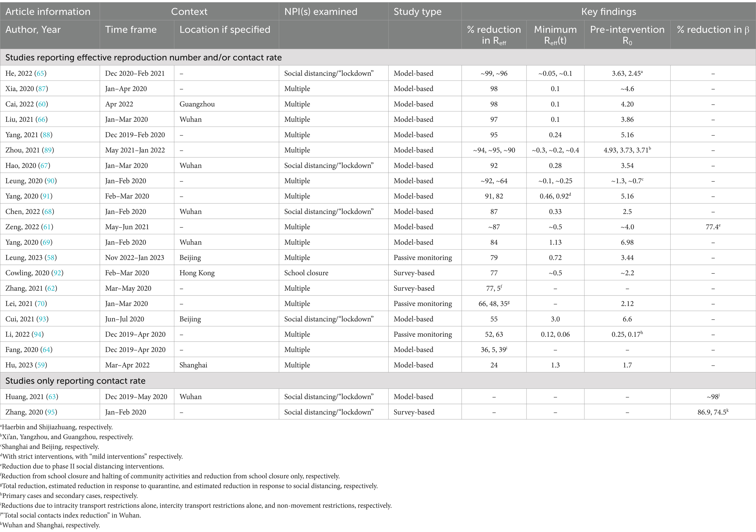Select the 'Guangzhou' location cell

coord(197,104)
